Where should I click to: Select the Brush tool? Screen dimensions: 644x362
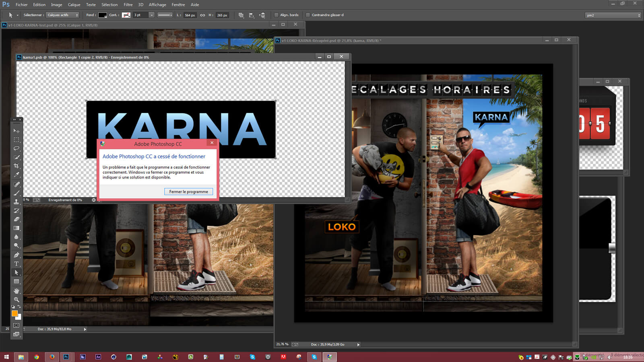coord(17,193)
